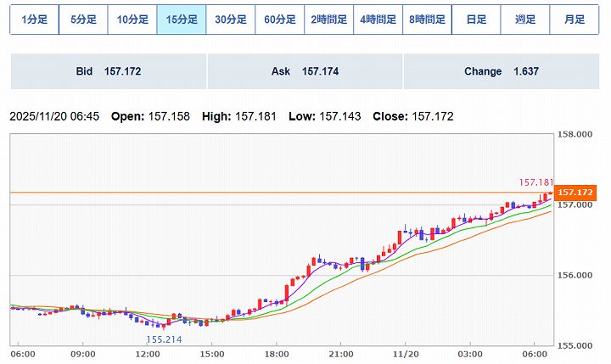Show the 4時間足 chart
The image size is (611, 364).
click(x=378, y=20)
